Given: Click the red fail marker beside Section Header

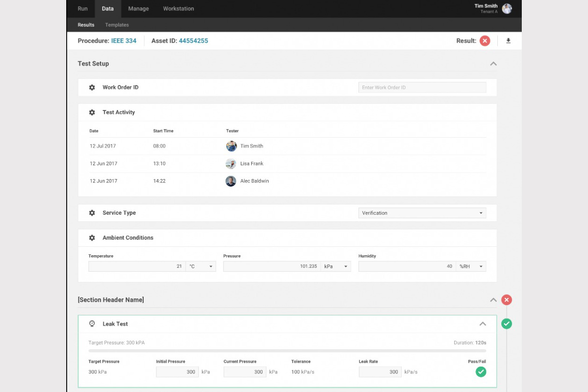Looking at the screenshot, I should (506, 300).
